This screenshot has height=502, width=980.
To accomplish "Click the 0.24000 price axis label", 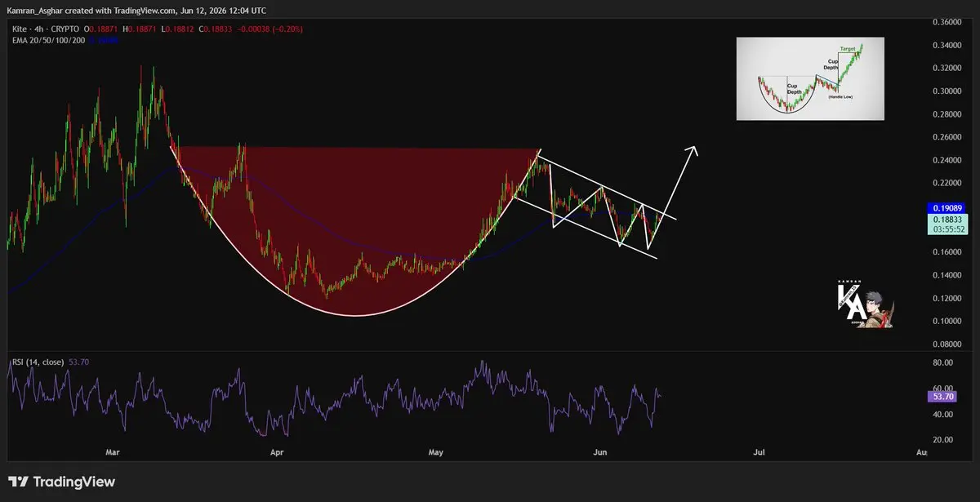I will tap(948, 161).
